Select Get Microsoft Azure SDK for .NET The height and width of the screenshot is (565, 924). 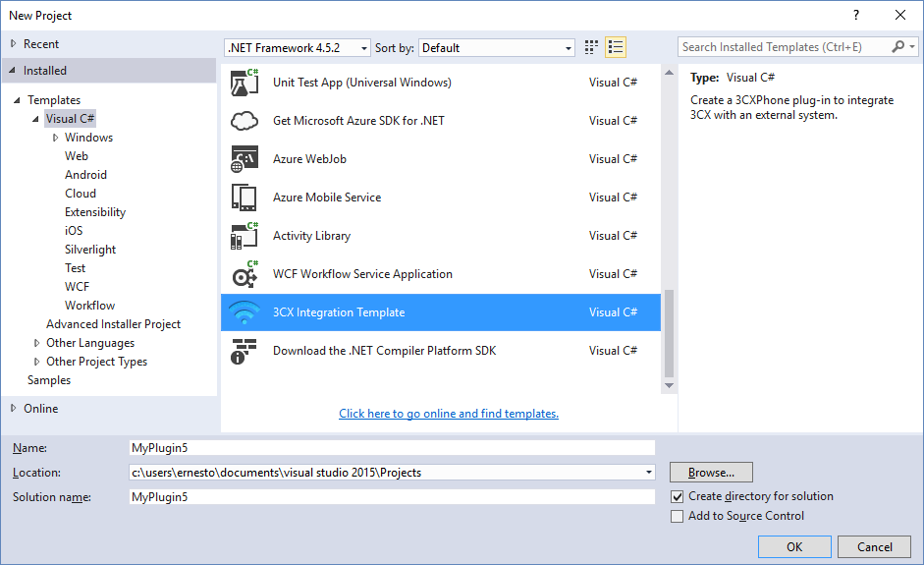pos(358,121)
